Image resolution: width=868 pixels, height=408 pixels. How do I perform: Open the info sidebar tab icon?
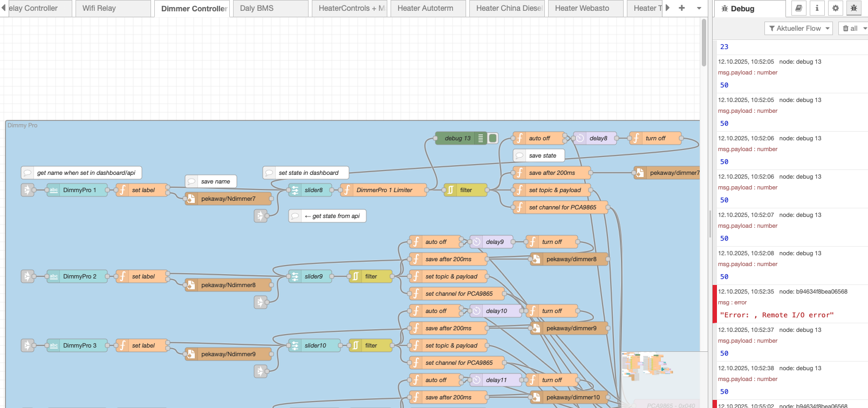(x=817, y=8)
